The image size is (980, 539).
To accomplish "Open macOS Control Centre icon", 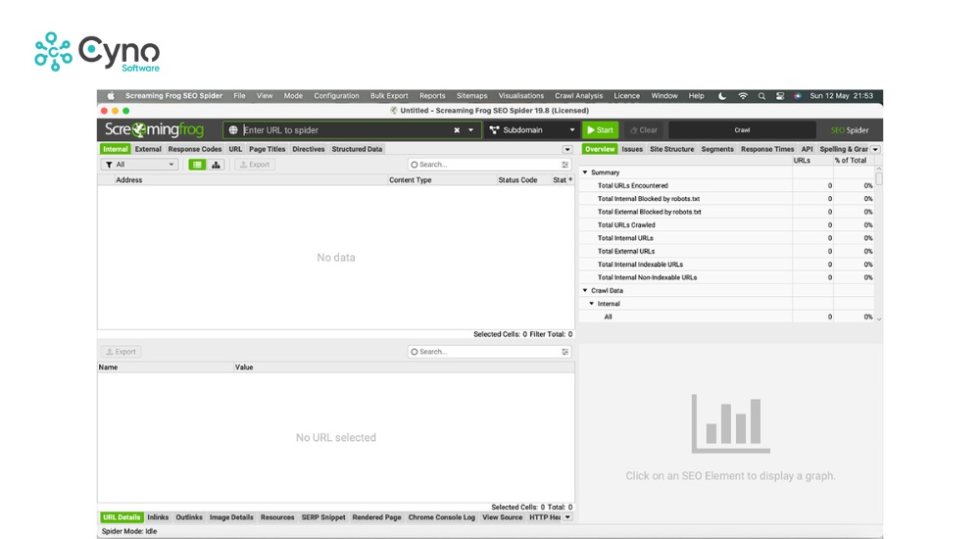I will point(780,96).
